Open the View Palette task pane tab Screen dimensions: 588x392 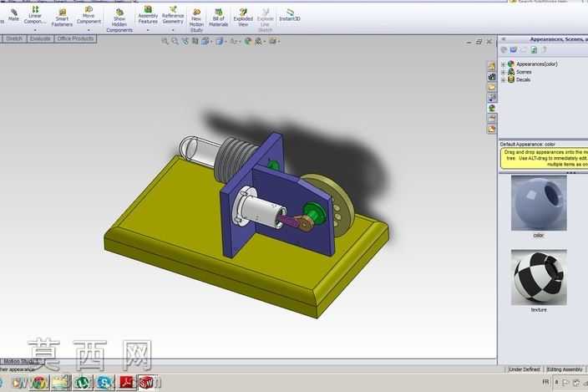[x=492, y=98]
